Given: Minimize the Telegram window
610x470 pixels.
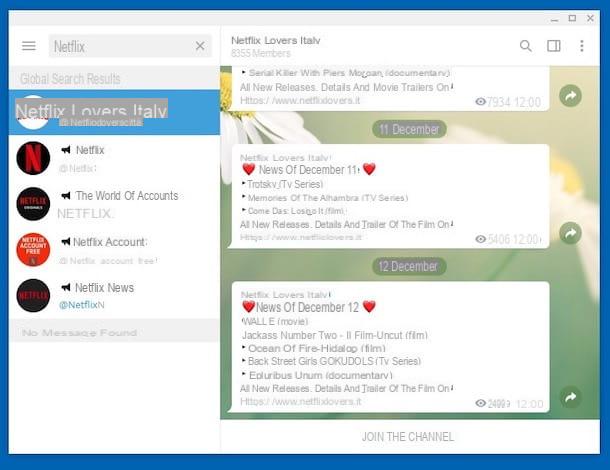Looking at the screenshot, I should (x=554, y=19).
